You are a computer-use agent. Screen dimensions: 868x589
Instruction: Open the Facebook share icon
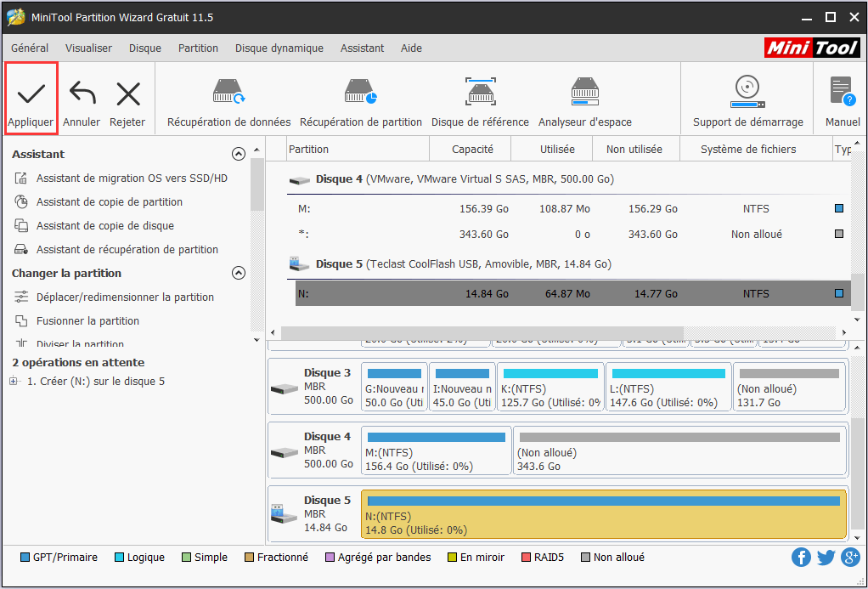[801, 558]
